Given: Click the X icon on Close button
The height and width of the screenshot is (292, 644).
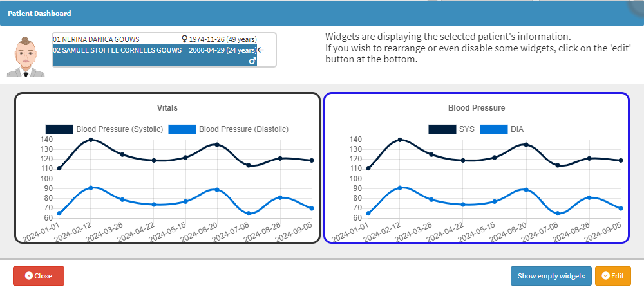Looking at the screenshot, I should pos(29,276).
